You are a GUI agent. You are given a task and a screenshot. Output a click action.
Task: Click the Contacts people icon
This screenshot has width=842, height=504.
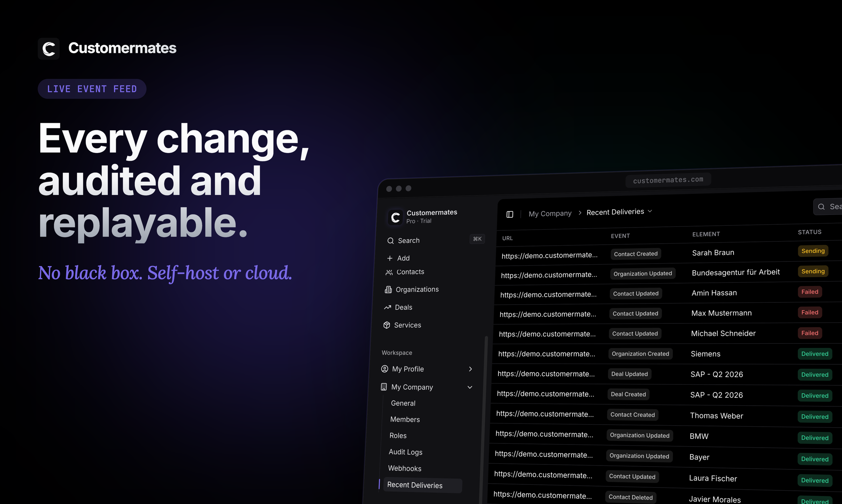[x=389, y=272]
